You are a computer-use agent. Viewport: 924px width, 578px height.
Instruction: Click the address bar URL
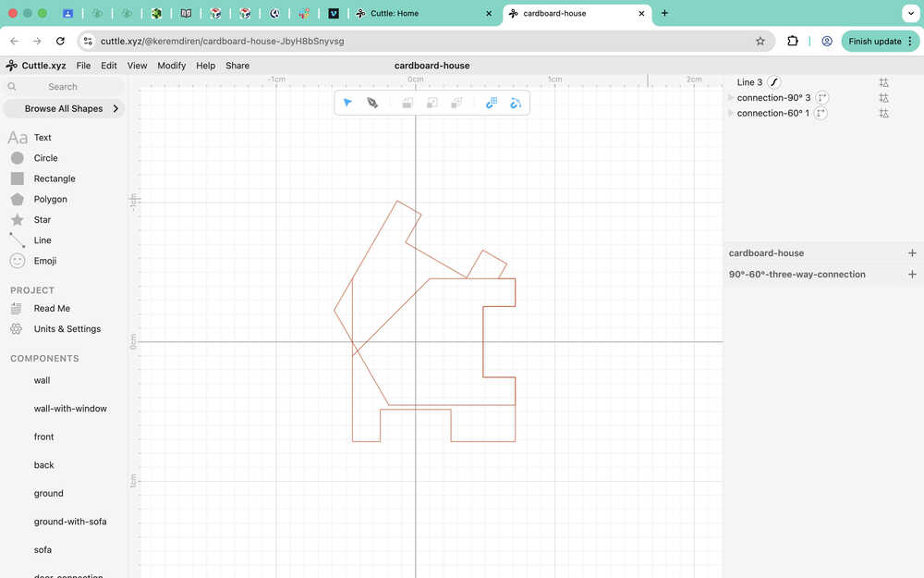click(x=222, y=42)
